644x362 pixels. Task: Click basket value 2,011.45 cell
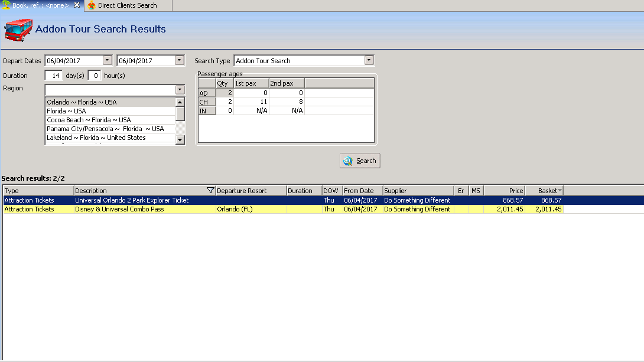[544, 209]
